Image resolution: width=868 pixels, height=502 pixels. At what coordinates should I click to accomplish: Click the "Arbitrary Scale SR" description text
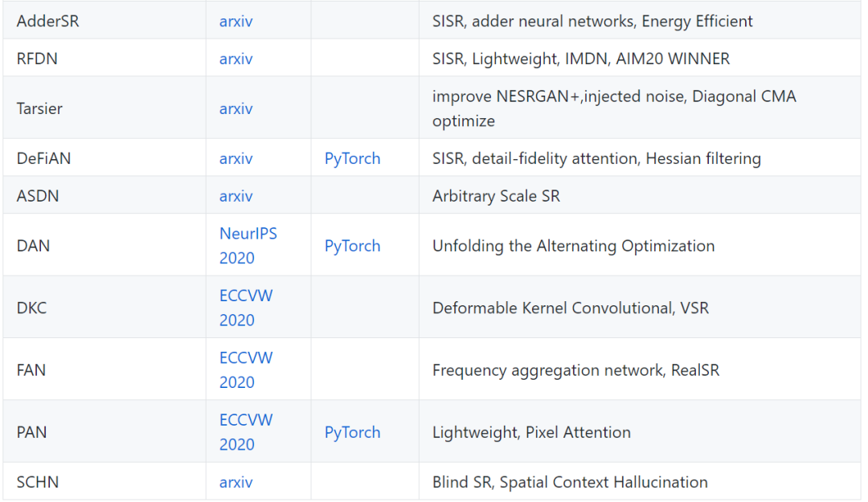496,196
